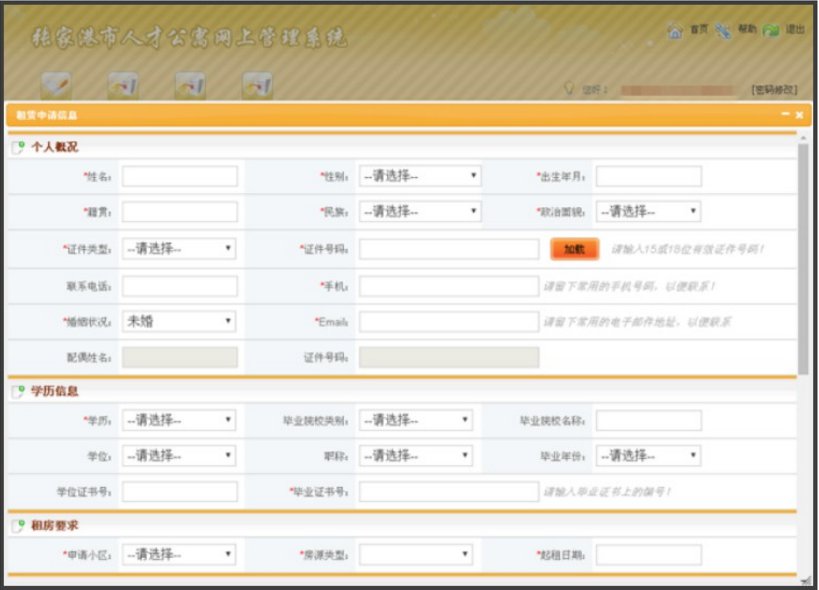Click the form's vertical scrollbar
Screen dimensions: 819x590
click(x=803, y=258)
